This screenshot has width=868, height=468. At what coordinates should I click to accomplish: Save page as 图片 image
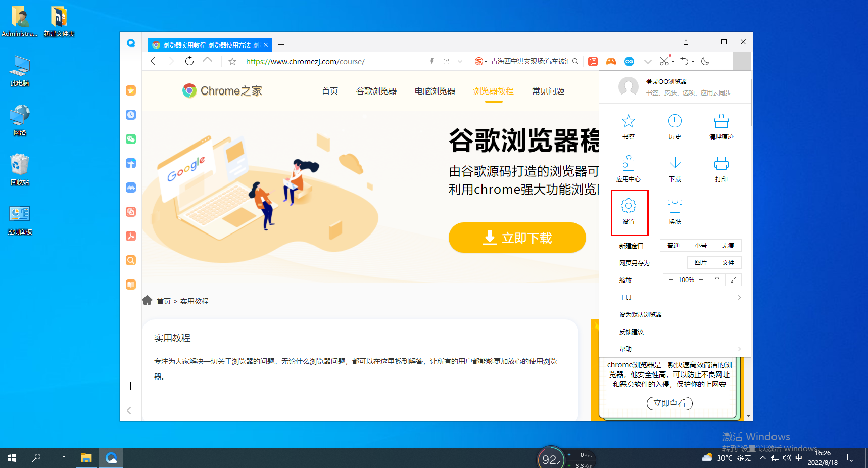[x=701, y=262]
